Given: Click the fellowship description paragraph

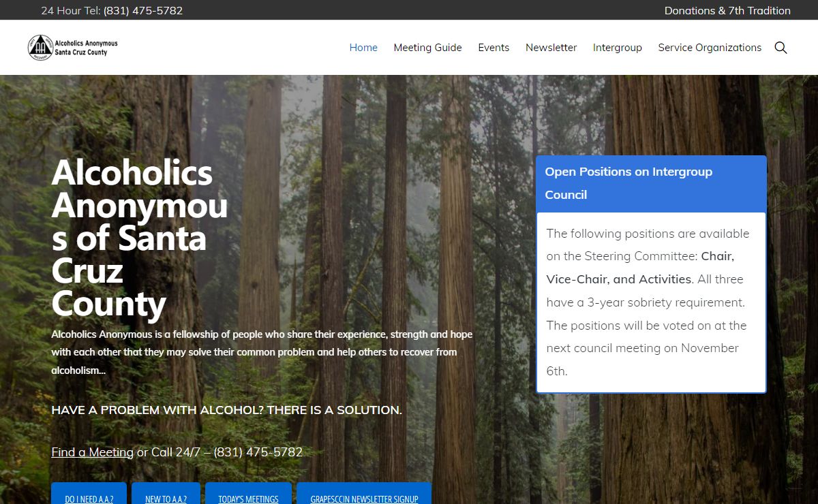Looking at the screenshot, I should tap(262, 352).
